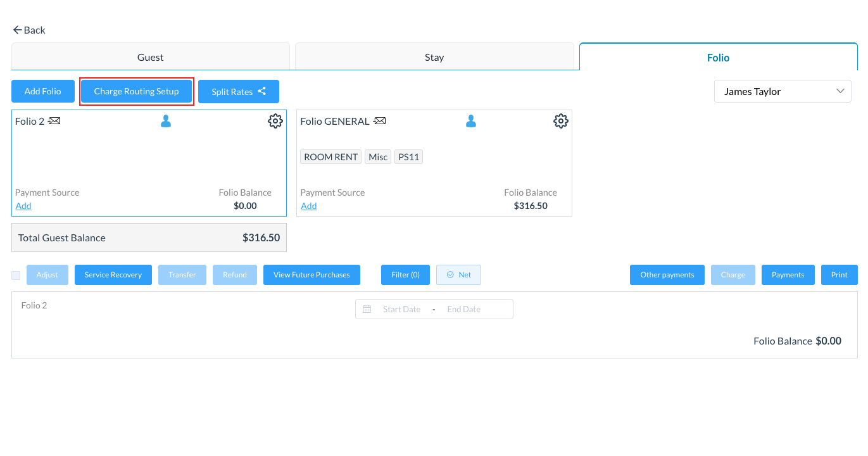Click the person icon on Folio GENERAL card
This screenshot has width=868, height=456.
(471, 121)
